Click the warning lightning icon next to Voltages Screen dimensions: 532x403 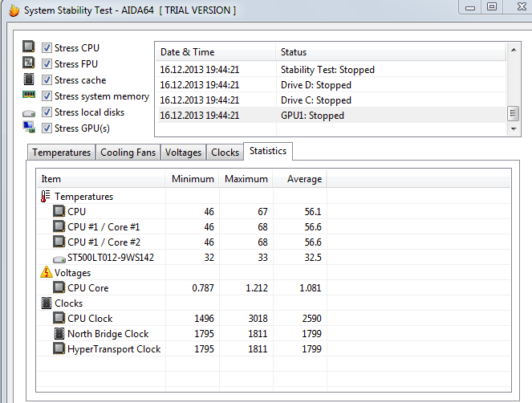point(47,272)
